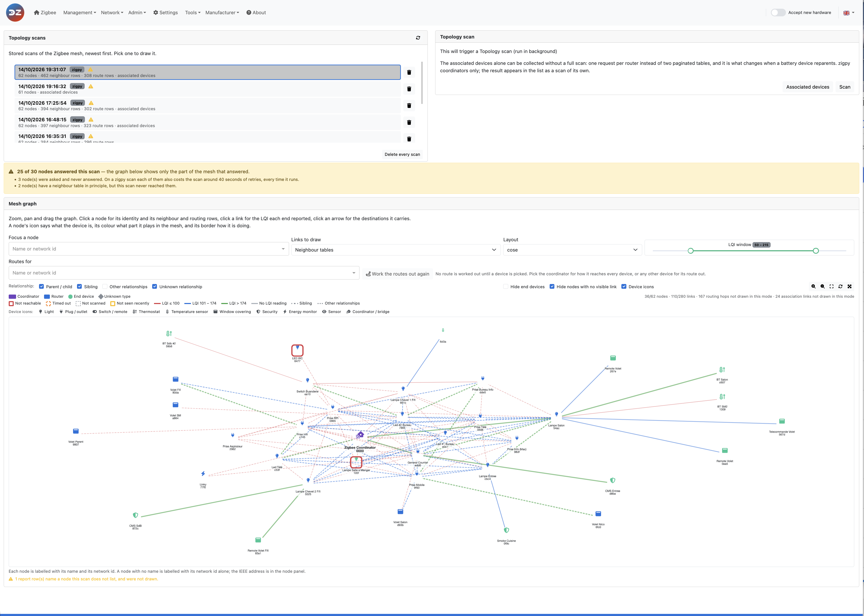Screen dimensions: 864x616
Task: Click the fit graph to view icon
Action: tap(831, 286)
